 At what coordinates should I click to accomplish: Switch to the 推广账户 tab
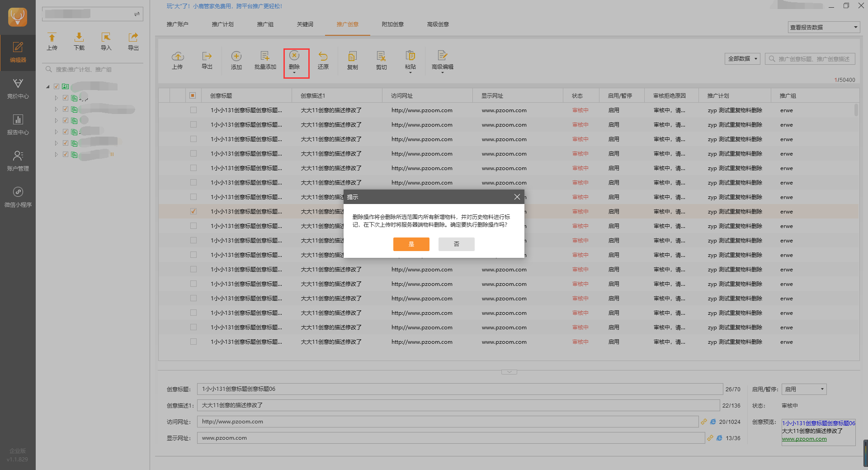[177, 24]
